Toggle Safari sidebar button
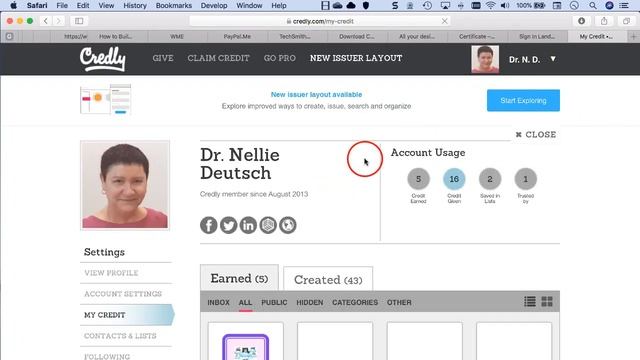640x360 pixels. 79,21
